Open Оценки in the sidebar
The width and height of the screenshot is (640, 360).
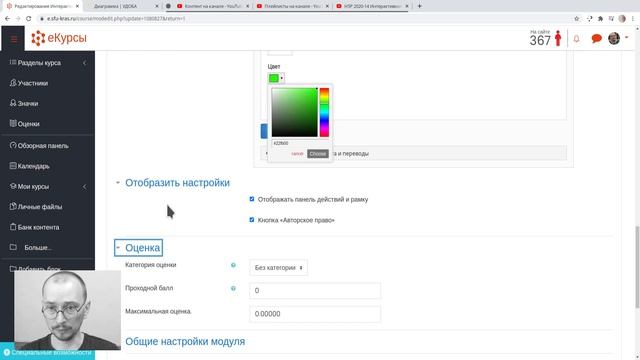click(x=29, y=124)
